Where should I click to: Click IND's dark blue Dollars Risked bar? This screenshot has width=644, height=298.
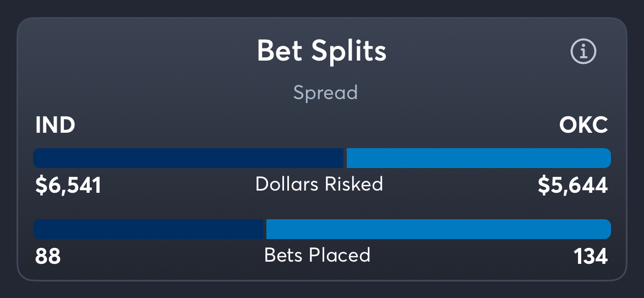[x=187, y=158]
